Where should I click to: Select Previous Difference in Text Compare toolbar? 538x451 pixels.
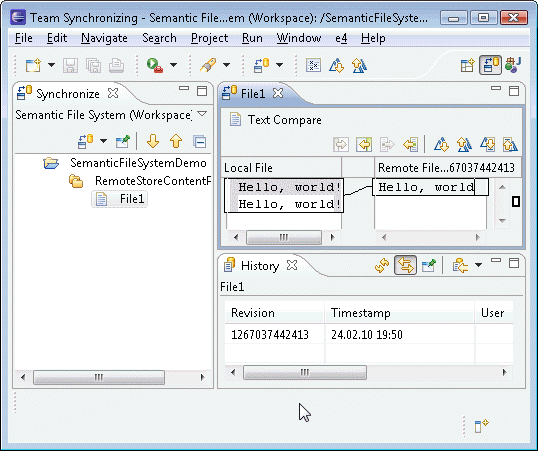click(465, 144)
